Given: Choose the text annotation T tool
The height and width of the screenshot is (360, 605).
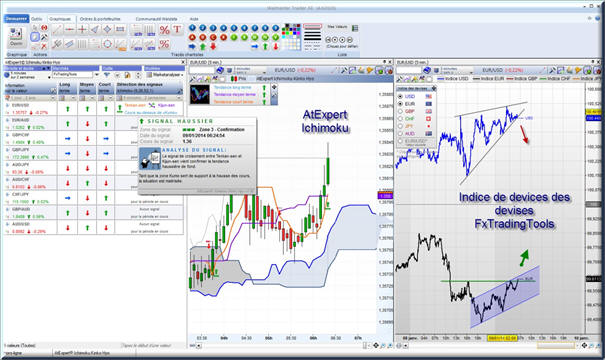Looking at the screenshot, I should [177, 30].
